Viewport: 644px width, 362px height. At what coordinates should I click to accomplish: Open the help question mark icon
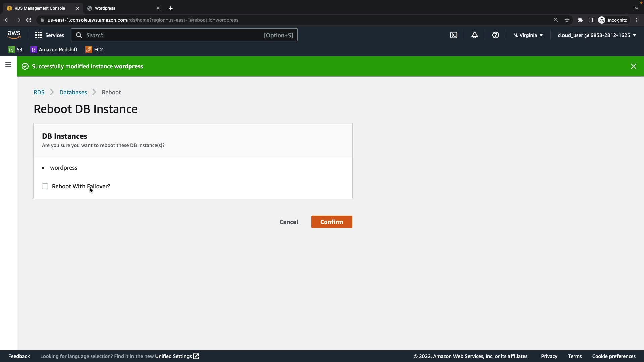495,35
